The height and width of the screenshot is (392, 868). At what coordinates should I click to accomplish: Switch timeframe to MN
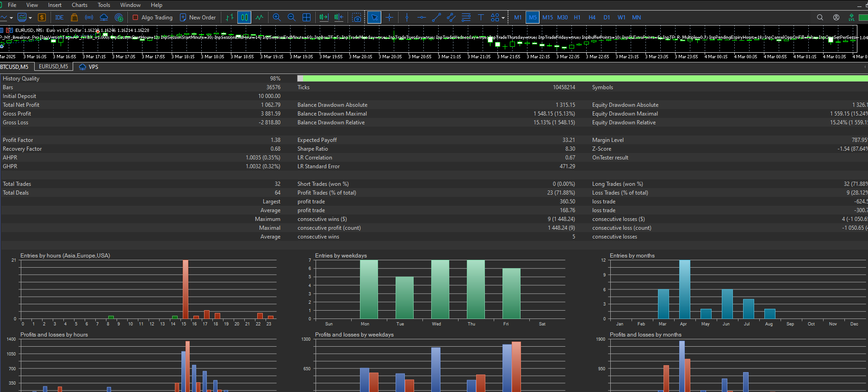636,18
